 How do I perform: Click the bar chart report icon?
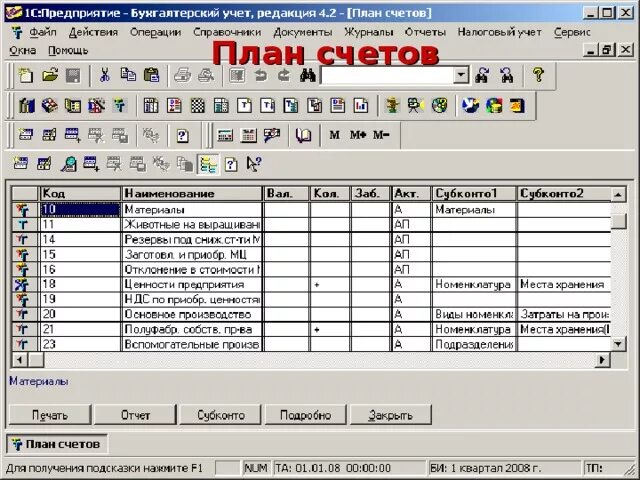point(361,106)
